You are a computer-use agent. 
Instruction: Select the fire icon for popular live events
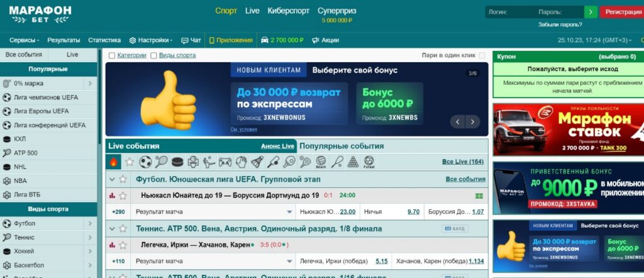point(113,162)
